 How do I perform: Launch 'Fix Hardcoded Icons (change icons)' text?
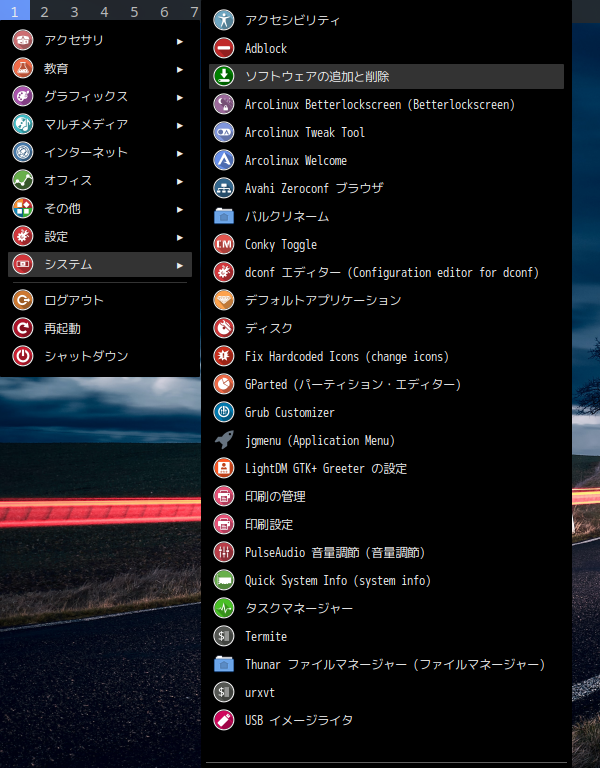coord(347,357)
